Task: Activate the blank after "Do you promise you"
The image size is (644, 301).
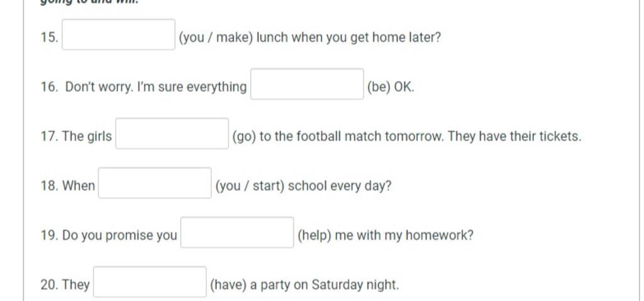Action: (237, 232)
